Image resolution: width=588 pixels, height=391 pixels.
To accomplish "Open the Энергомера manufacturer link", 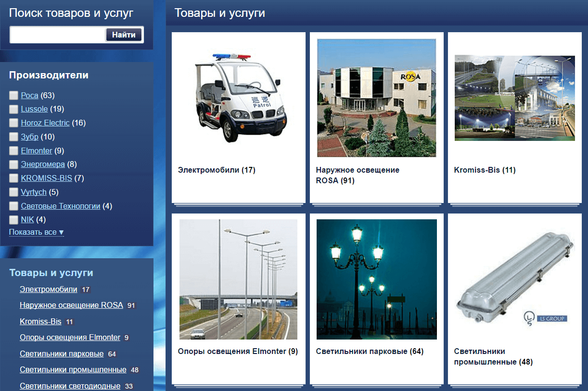I will tap(43, 164).
